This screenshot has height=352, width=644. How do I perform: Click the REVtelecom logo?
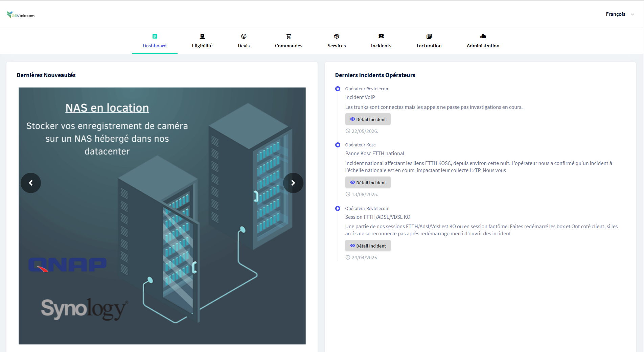click(x=21, y=15)
